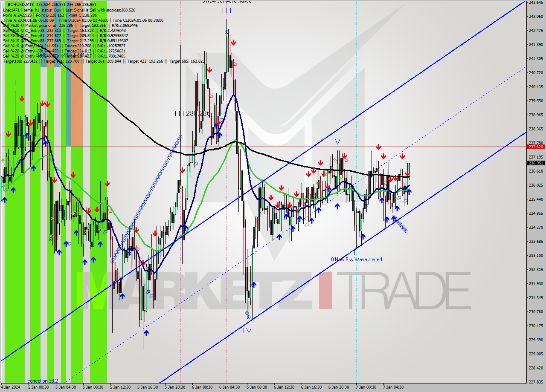Click the '5 Jan 20:30' time label
The image size is (546, 392).
click(175, 387)
